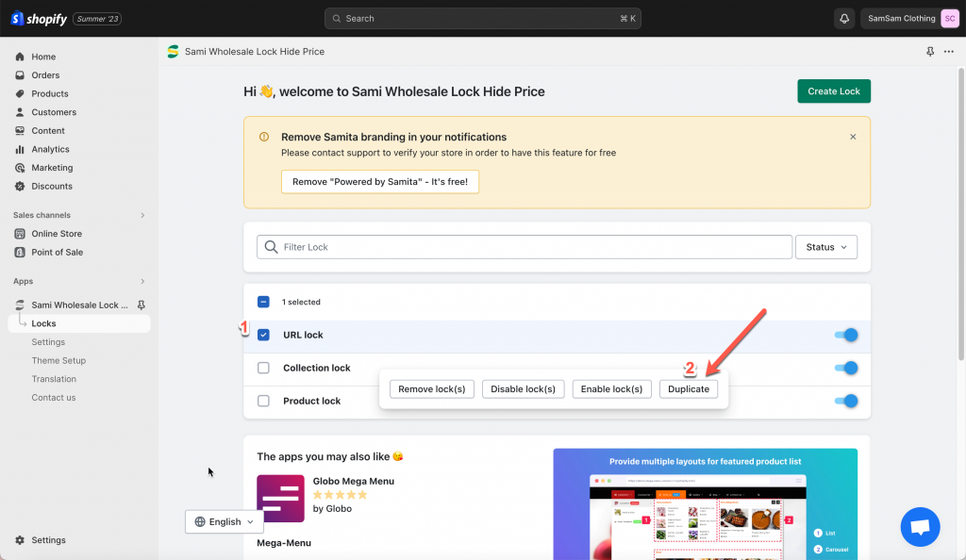Click the pin icon in app header
This screenshot has width=966, height=560.
click(930, 52)
